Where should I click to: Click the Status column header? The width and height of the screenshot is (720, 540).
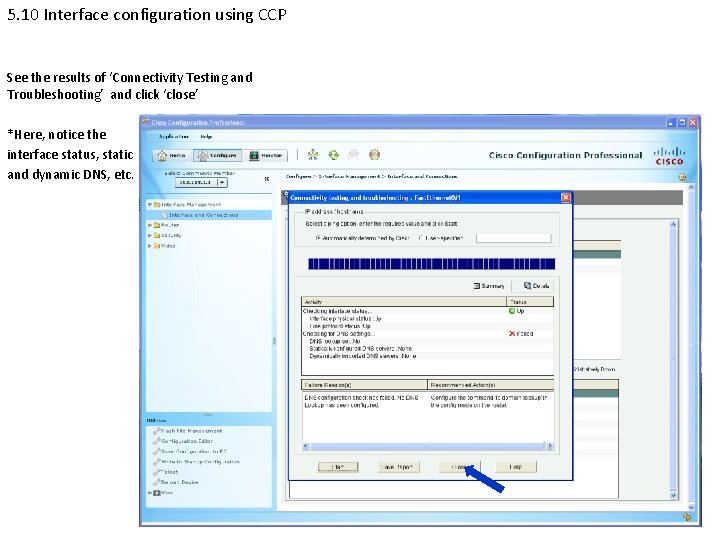(530, 302)
